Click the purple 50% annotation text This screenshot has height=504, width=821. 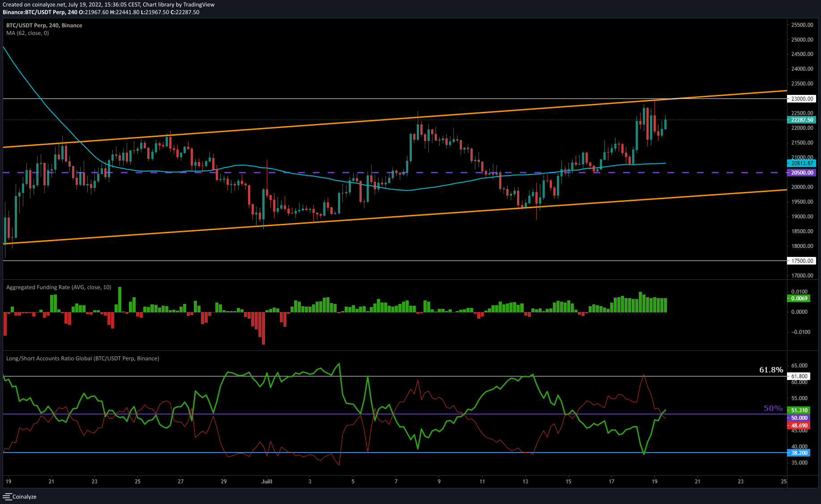[x=773, y=408]
